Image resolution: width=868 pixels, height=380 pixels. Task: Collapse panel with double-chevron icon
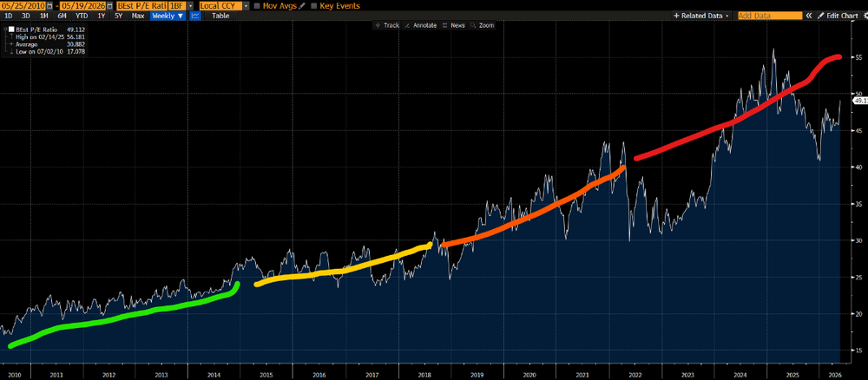pos(809,16)
